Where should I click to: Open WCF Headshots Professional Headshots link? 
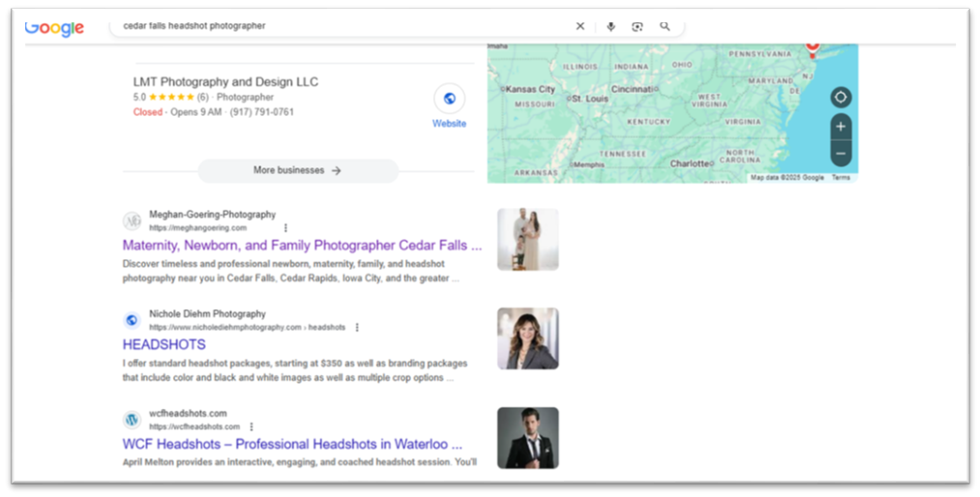292,444
